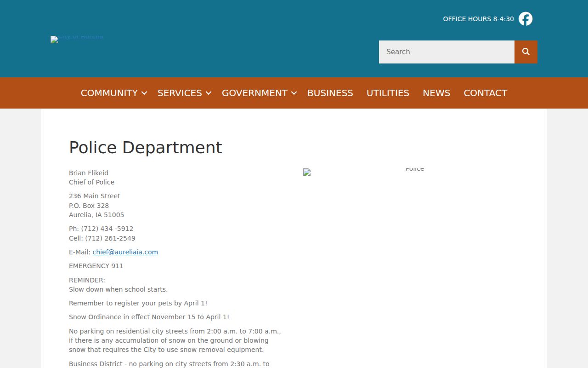Go to the Utilities page
Screen dimensions: 588x368
point(388,93)
